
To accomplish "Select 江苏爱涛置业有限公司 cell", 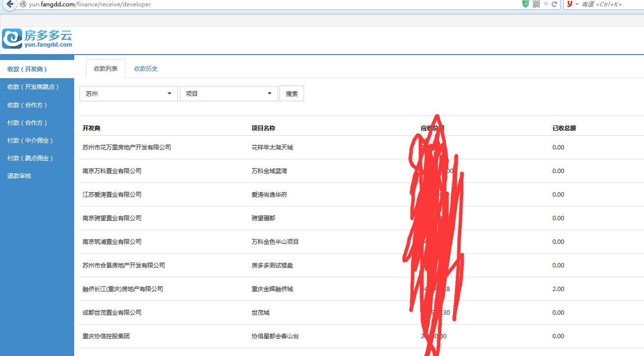I will tap(112, 194).
